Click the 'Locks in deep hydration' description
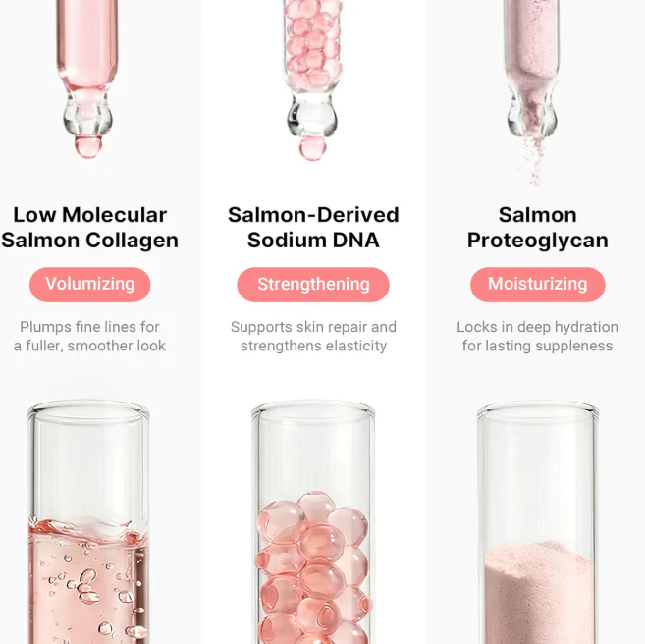This screenshot has height=644, width=645. point(537,337)
